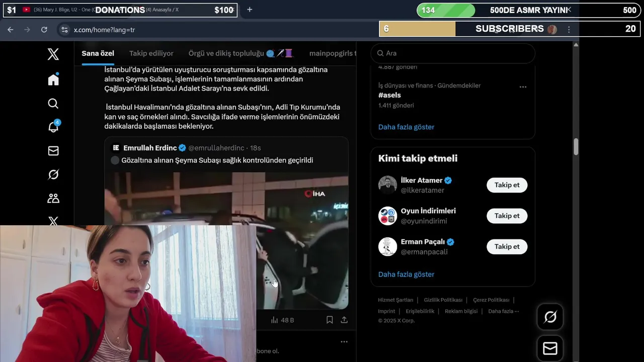Open Erişilebilirlik footer link

420,311
